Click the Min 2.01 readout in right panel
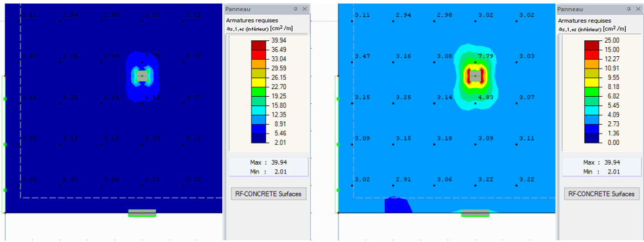The image size is (644, 242). pos(601,172)
